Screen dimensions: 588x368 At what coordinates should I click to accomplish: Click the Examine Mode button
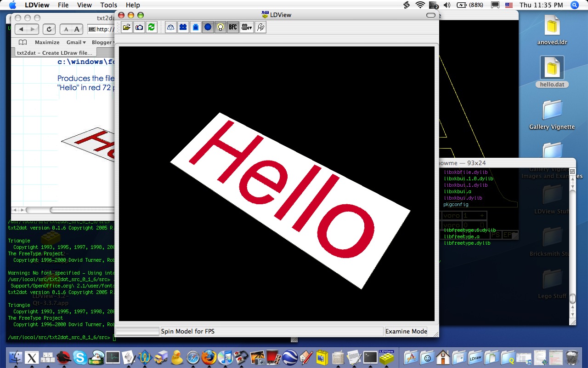tap(406, 331)
